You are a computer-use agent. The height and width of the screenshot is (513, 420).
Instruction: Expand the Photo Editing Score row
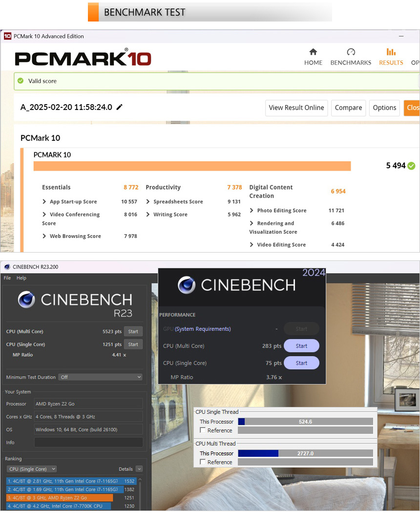click(252, 211)
